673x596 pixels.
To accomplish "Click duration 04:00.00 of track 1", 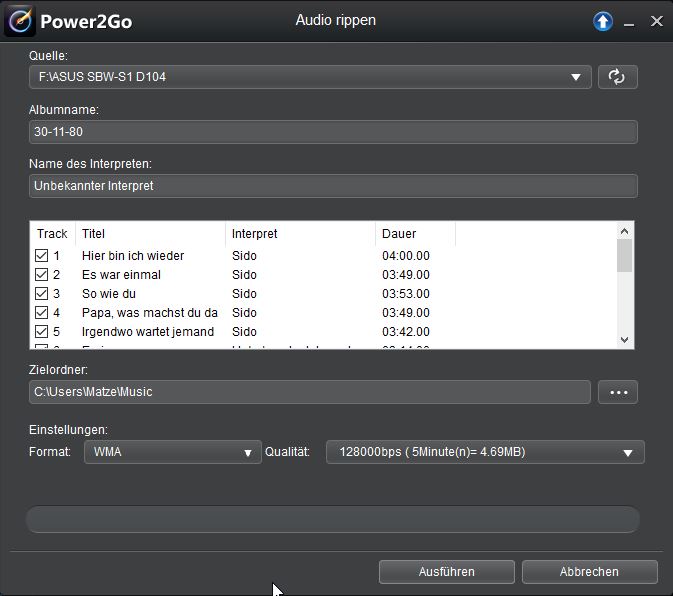I will (x=406, y=256).
